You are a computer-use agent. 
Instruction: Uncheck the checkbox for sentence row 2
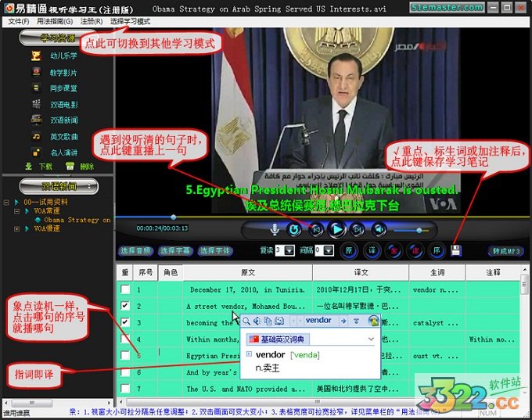125,306
